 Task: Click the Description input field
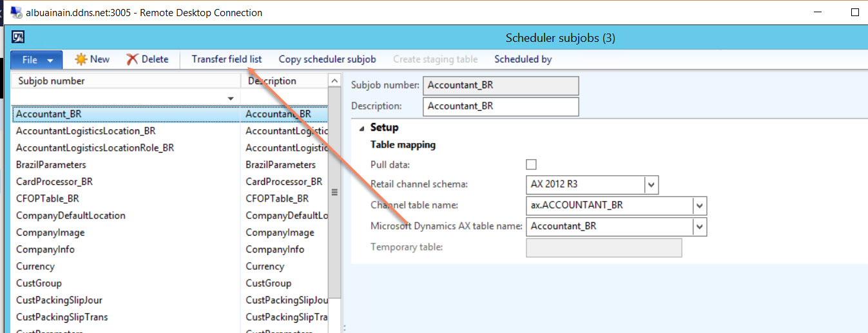(x=501, y=106)
